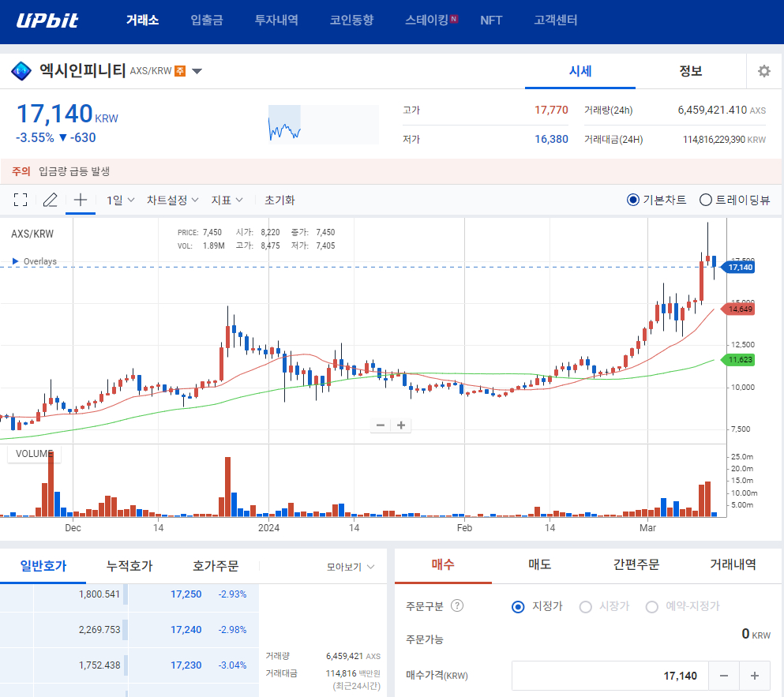Switch to 일반호가 tab
Image resolution: width=784 pixels, height=697 pixels.
coord(43,566)
